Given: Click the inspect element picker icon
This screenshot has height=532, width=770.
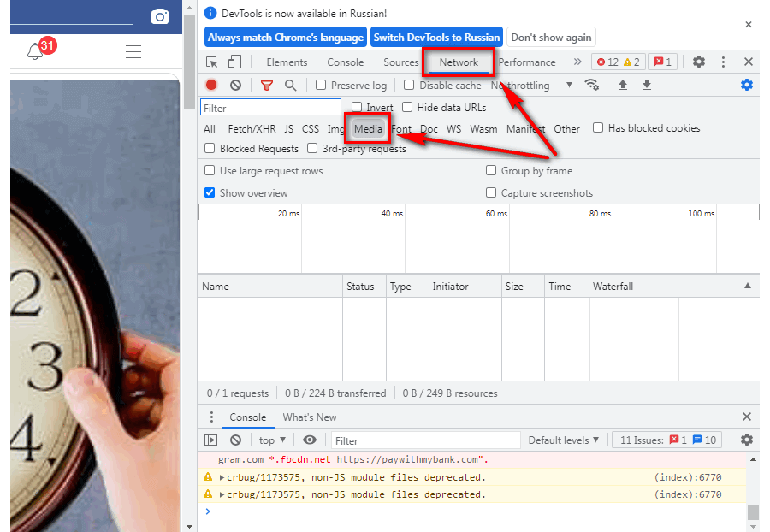Looking at the screenshot, I should pos(212,62).
